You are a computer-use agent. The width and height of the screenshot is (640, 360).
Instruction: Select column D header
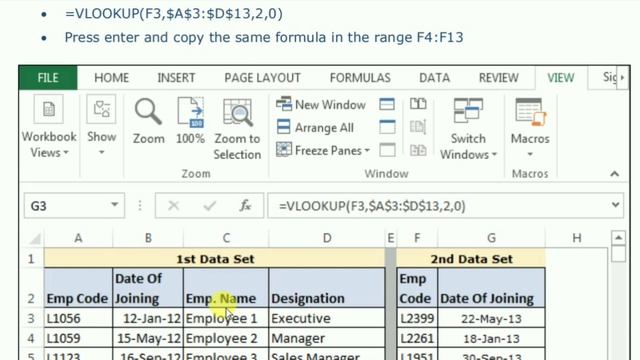click(327, 238)
